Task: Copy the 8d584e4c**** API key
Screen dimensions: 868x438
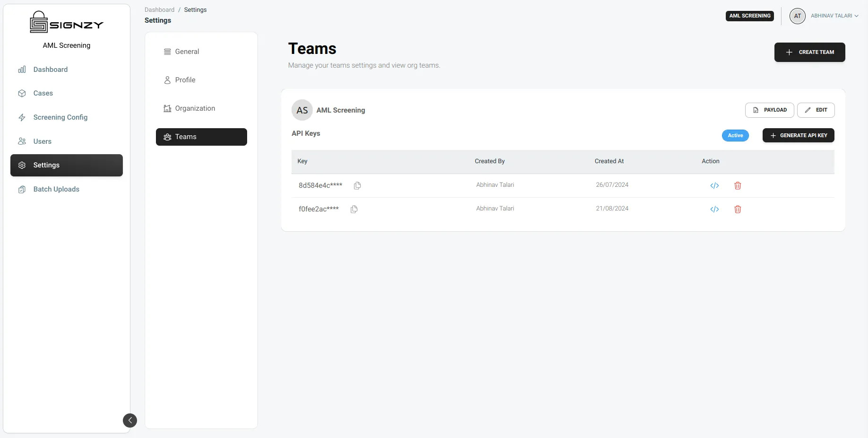Action: tap(357, 185)
